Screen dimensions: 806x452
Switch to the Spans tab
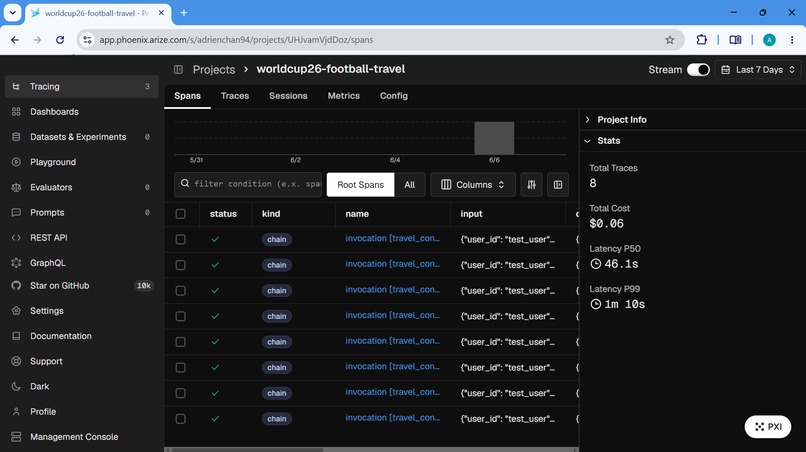[x=188, y=96]
